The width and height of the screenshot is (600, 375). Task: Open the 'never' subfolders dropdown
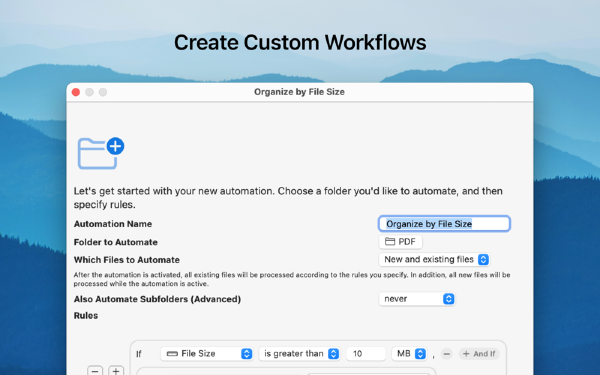click(417, 299)
